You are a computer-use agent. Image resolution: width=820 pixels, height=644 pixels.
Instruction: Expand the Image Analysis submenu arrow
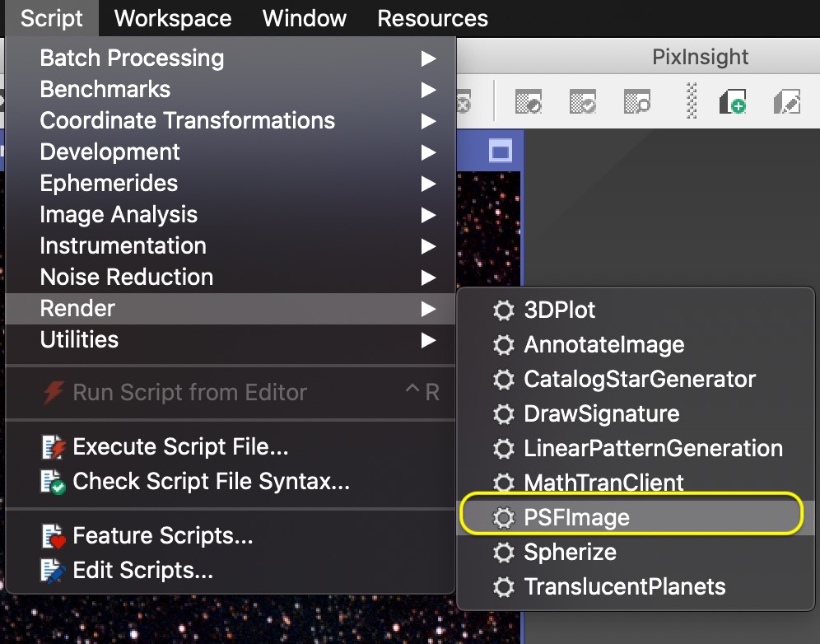[x=427, y=215]
